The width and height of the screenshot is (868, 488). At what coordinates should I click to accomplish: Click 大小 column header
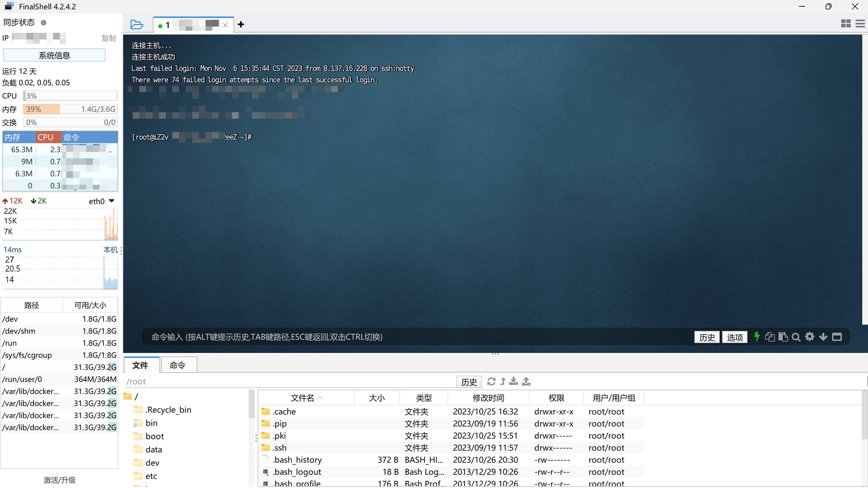click(x=377, y=398)
